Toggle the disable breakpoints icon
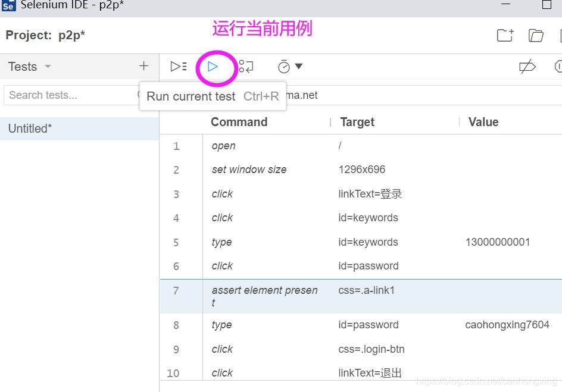The height and width of the screenshot is (392, 562). [x=527, y=67]
